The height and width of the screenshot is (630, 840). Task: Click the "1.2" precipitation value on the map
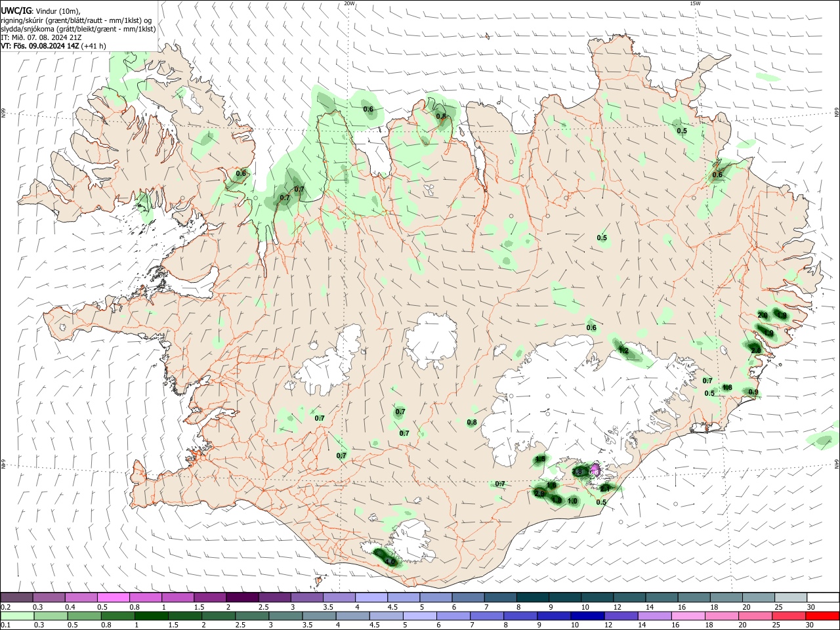pos(623,351)
